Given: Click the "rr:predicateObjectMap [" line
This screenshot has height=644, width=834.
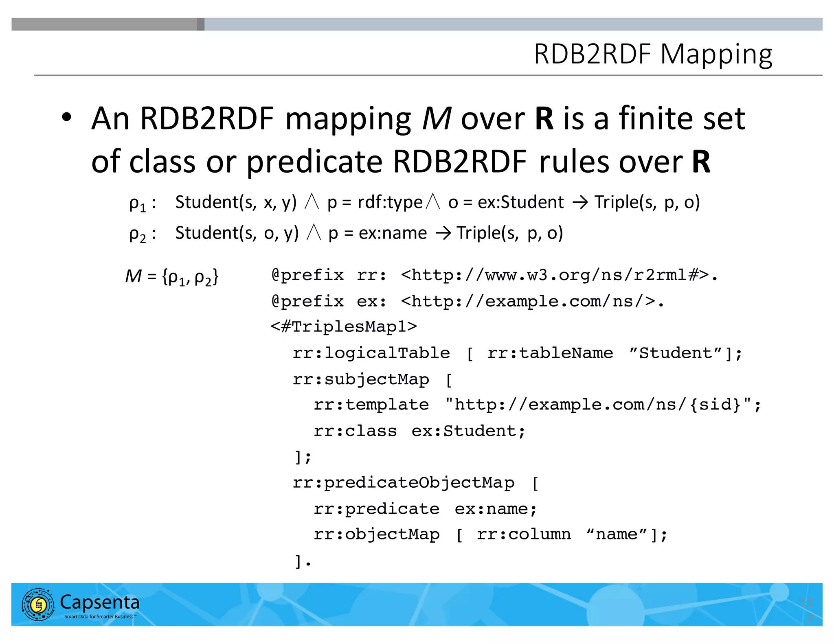Looking at the screenshot, I should coord(416,483).
